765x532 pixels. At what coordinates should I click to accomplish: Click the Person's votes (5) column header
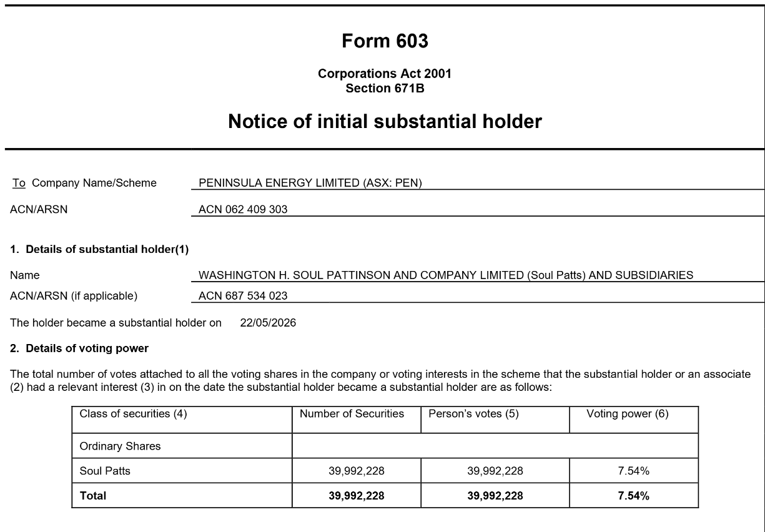click(495, 420)
